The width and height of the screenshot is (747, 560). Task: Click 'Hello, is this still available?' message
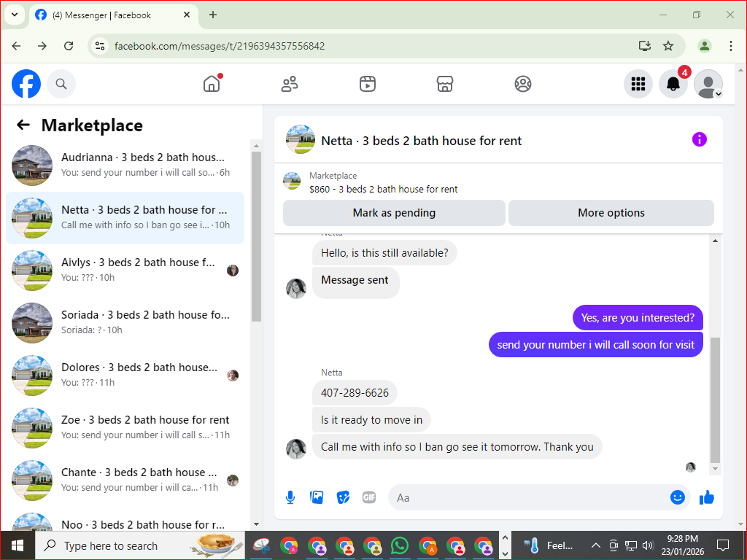pos(384,253)
